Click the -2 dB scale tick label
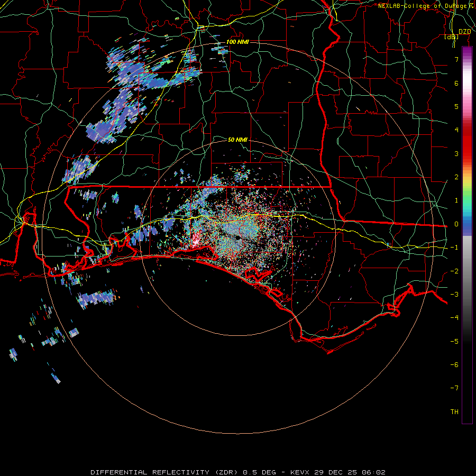 454,271
